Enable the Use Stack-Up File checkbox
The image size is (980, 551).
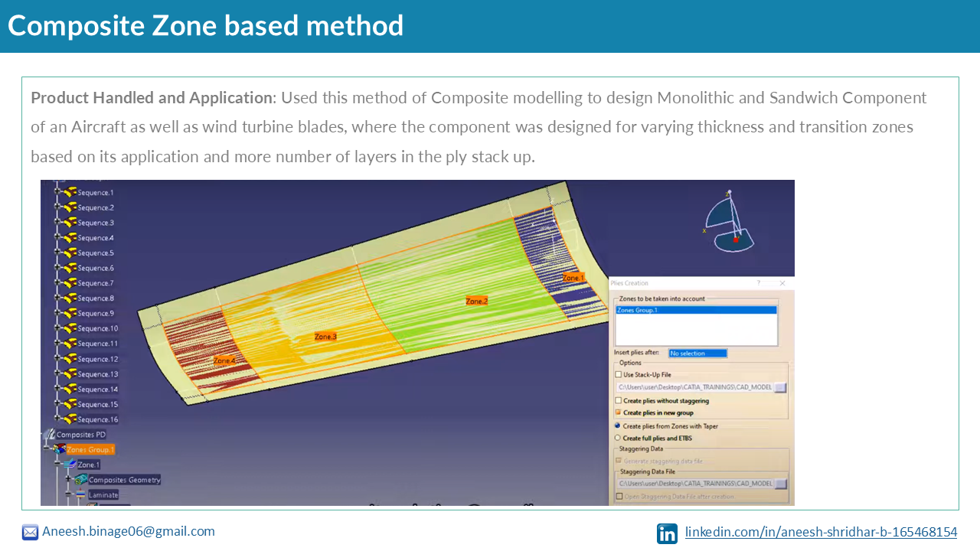(619, 375)
